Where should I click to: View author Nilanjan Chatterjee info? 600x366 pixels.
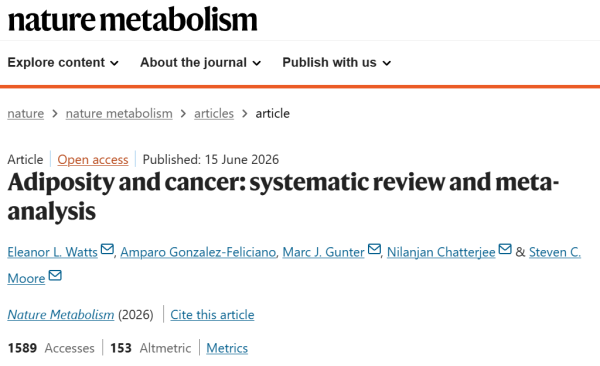click(441, 252)
